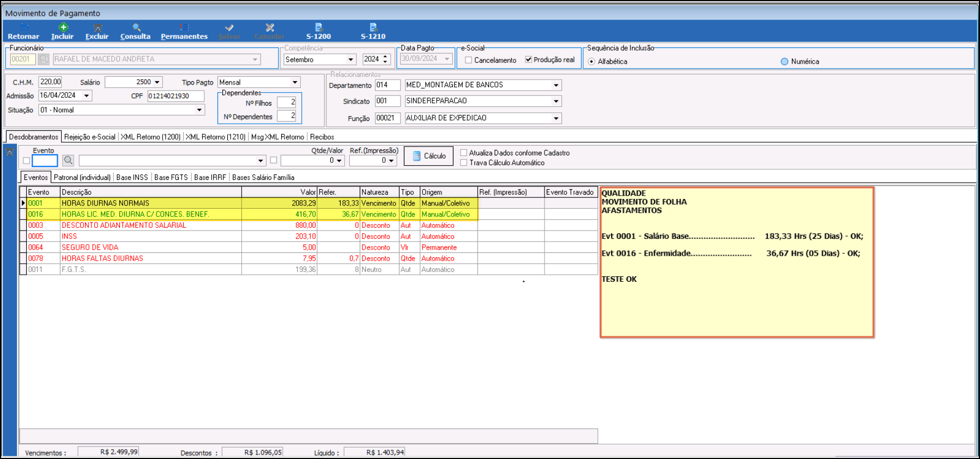Select the Bases Salário Família sub-tab
980x459 pixels.
[263, 177]
